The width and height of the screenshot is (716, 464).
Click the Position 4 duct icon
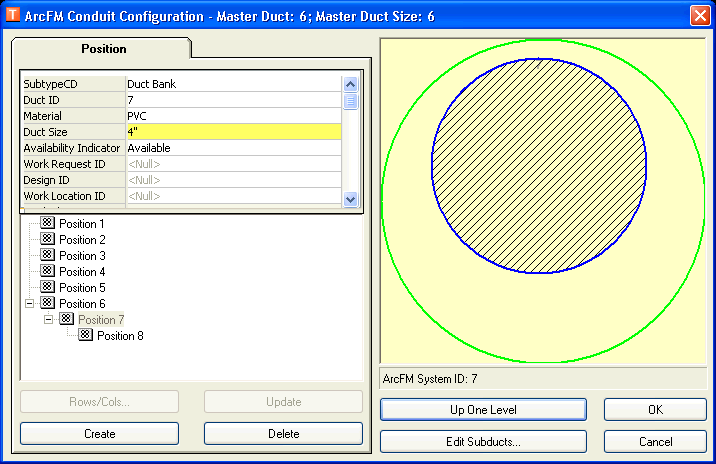coord(47,271)
